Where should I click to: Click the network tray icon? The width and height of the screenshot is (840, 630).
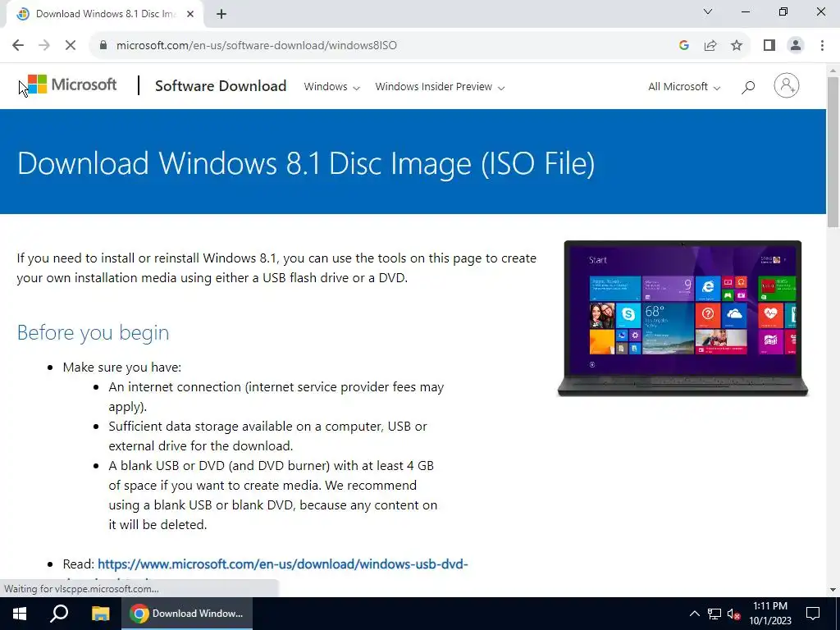point(714,614)
